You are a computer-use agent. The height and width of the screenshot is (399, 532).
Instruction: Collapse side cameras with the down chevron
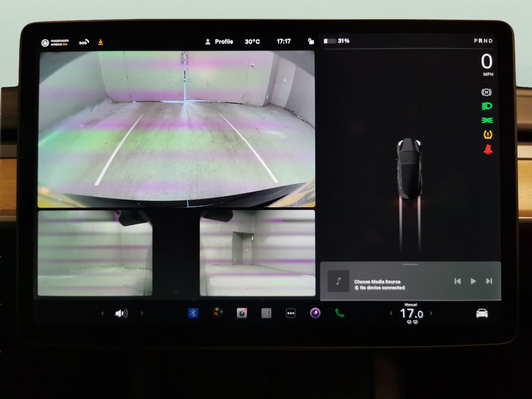click(x=176, y=292)
